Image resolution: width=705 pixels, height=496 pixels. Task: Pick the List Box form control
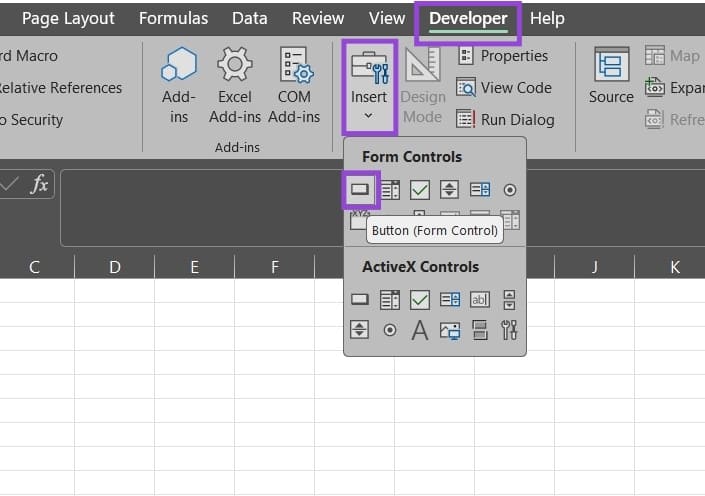coord(480,190)
